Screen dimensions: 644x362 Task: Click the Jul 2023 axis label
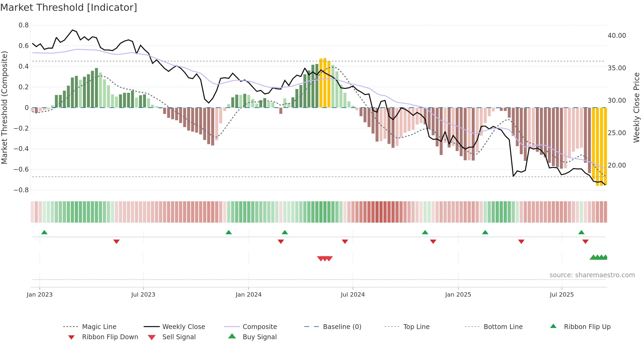pyautogui.click(x=143, y=294)
